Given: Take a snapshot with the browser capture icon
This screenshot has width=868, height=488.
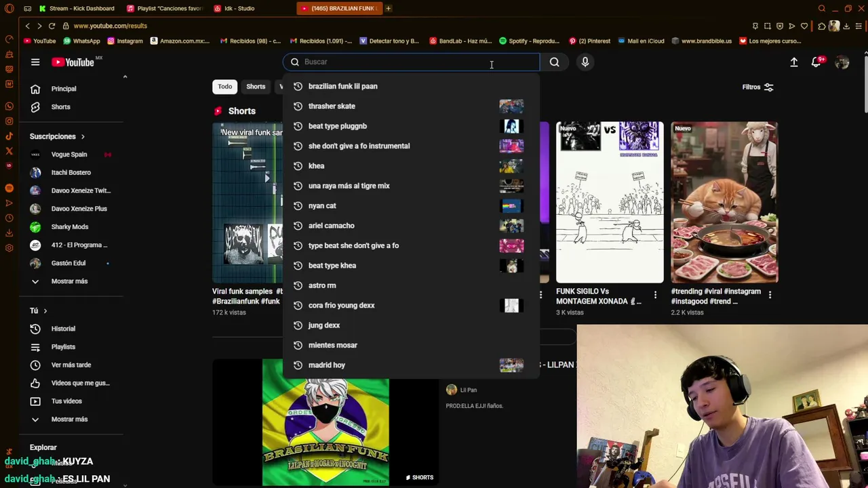Looking at the screenshot, I should point(767,26).
